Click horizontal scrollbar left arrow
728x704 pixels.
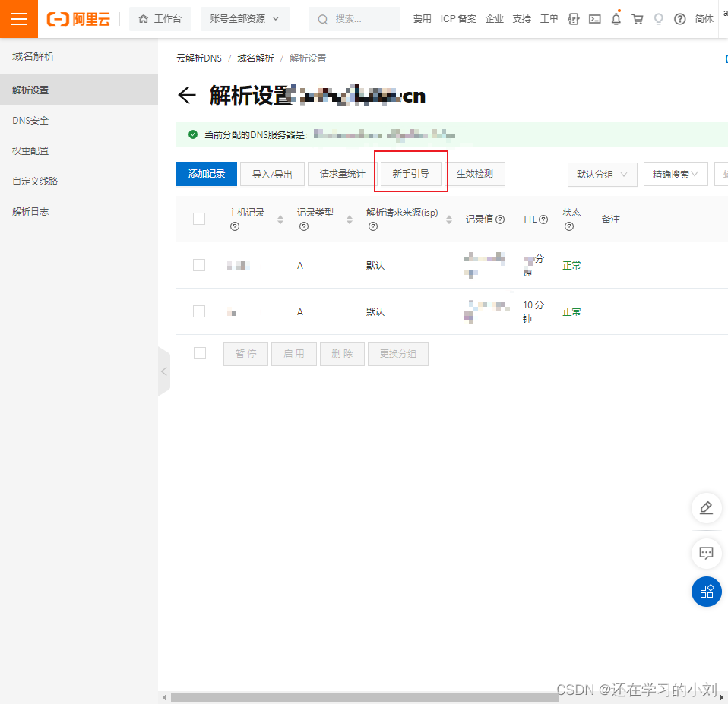click(164, 697)
